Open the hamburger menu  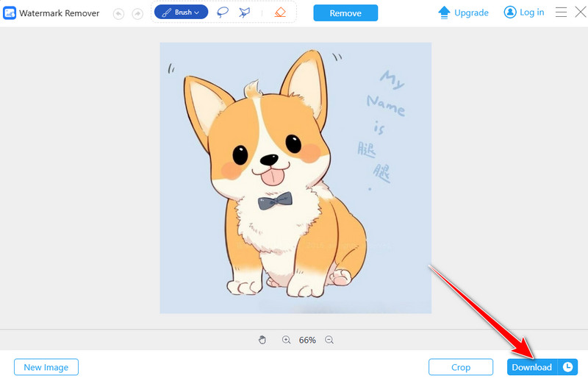(x=561, y=13)
